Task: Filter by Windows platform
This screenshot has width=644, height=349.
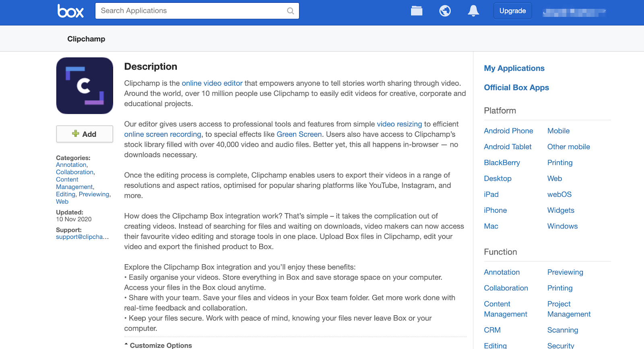Action: click(x=562, y=226)
